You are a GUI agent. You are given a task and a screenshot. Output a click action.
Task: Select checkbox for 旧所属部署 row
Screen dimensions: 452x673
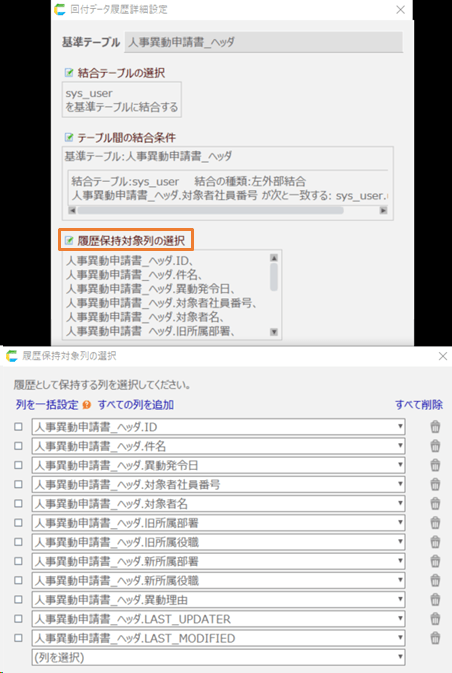coord(18,523)
